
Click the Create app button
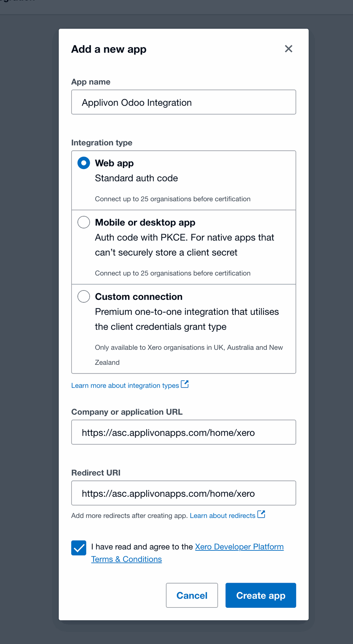point(261,595)
